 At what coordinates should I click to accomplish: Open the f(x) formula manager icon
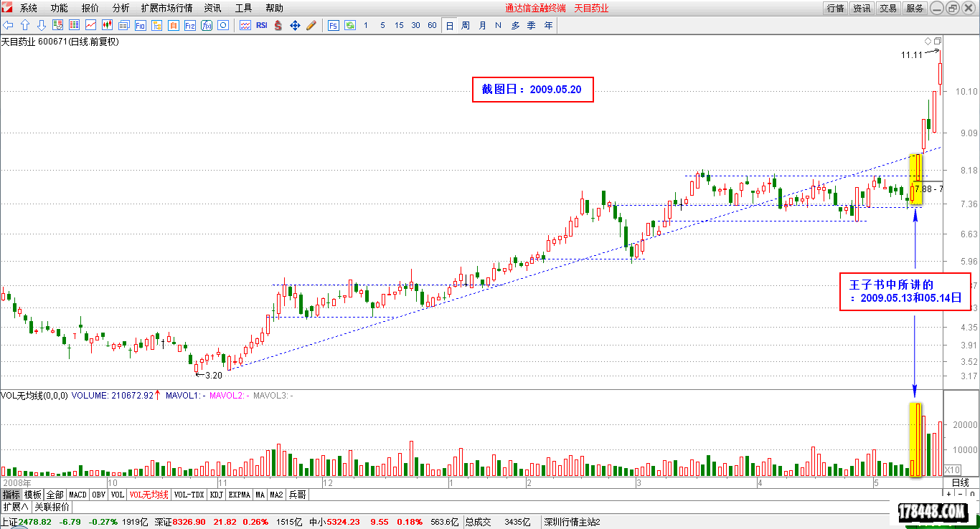pyautogui.click(x=206, y=25)
